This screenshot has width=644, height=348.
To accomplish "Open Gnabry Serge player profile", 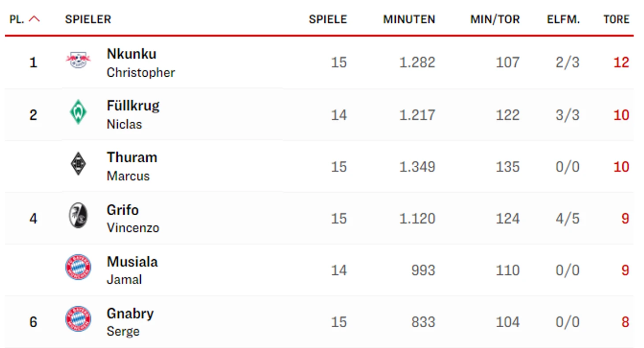I will (x=130, y=322).
